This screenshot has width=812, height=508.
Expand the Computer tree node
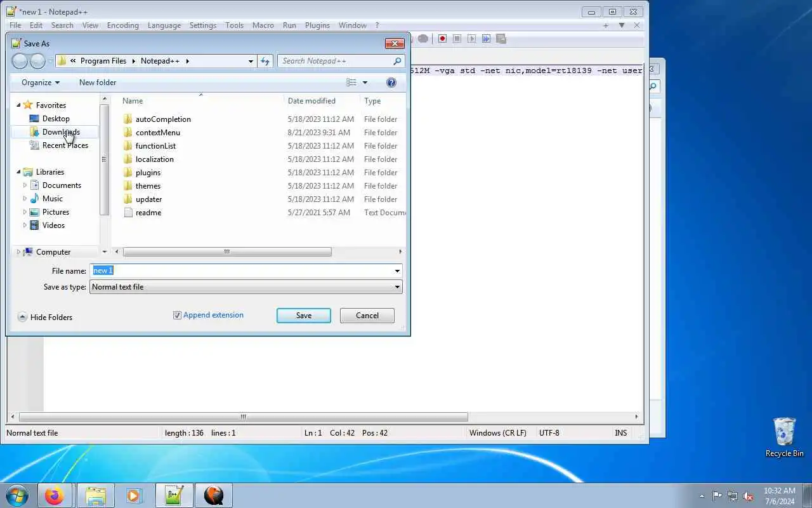click(x=18, y=252)
